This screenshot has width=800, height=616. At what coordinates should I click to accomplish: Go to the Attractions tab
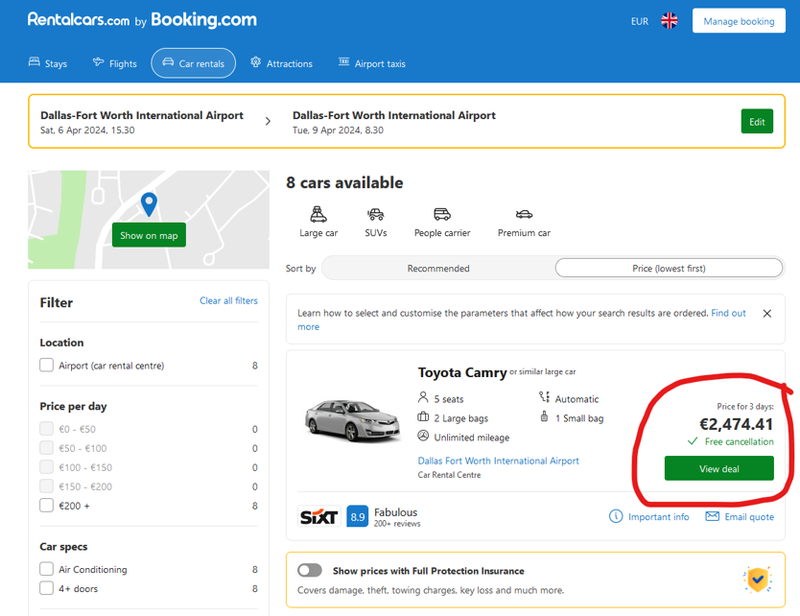click(x=281, y=63)
